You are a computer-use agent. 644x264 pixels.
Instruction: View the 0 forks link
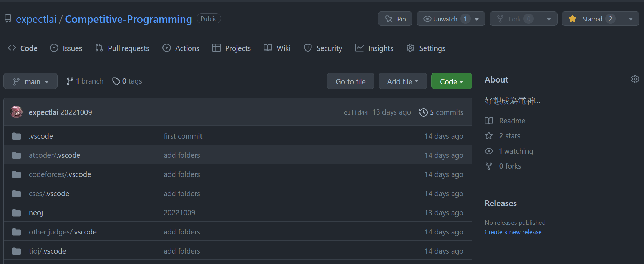click(510, 166)
